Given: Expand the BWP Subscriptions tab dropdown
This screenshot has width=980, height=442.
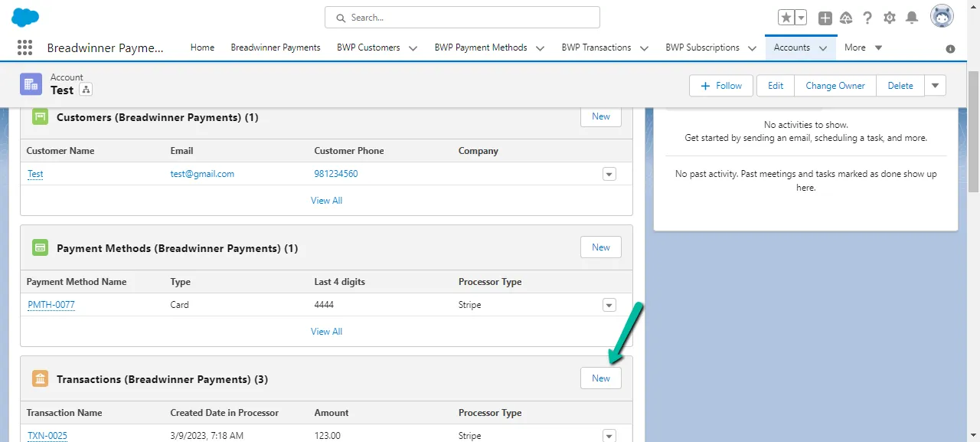Looking at the screenshot, I should click(753, 48).
